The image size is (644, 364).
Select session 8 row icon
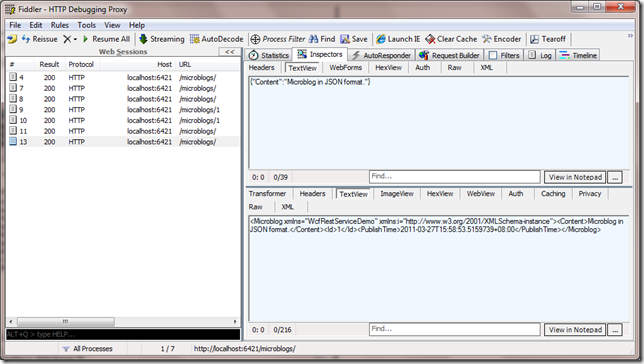(13, 98)
